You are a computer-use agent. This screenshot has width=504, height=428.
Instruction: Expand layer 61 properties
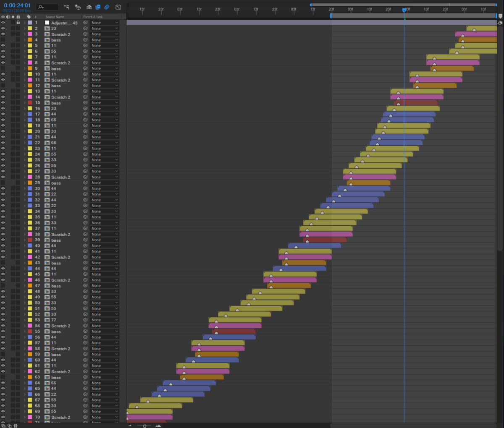(25, 366)
